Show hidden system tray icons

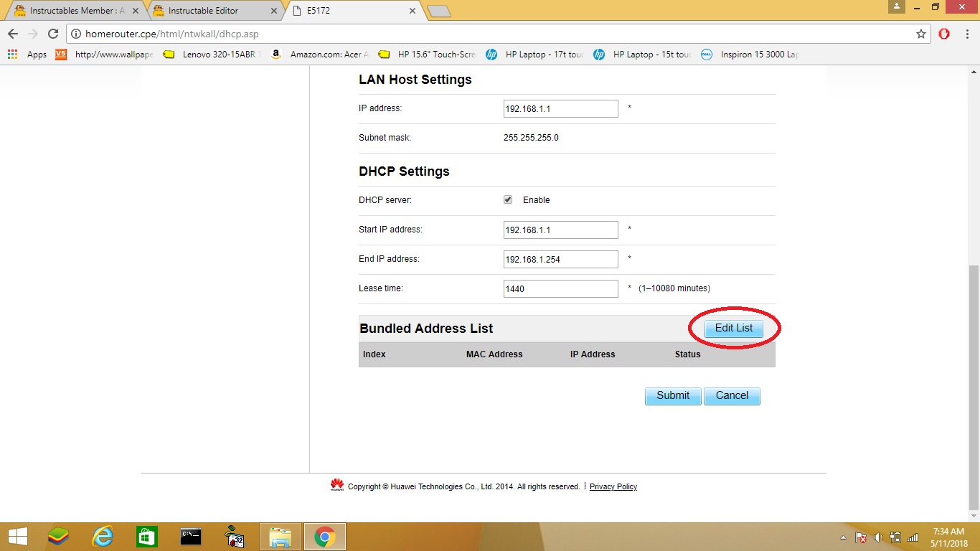[x=843, y=537]
